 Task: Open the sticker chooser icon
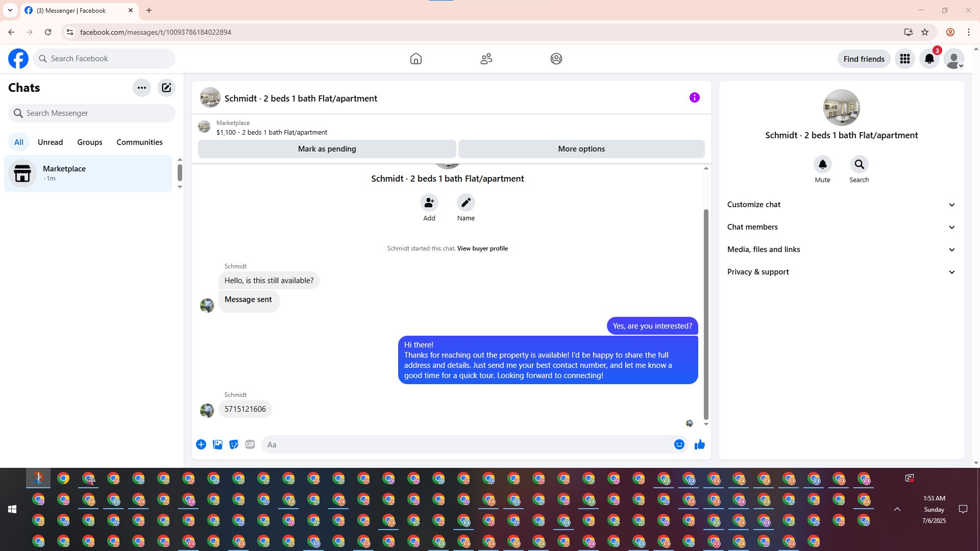coord(234,444)
